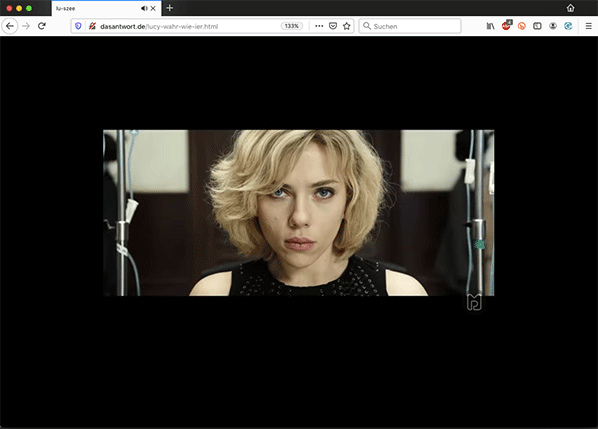The width and height of the screenshot is (598, 429).
Task: Open the Firefox hamburger menu
Action: tap(588, 26)
